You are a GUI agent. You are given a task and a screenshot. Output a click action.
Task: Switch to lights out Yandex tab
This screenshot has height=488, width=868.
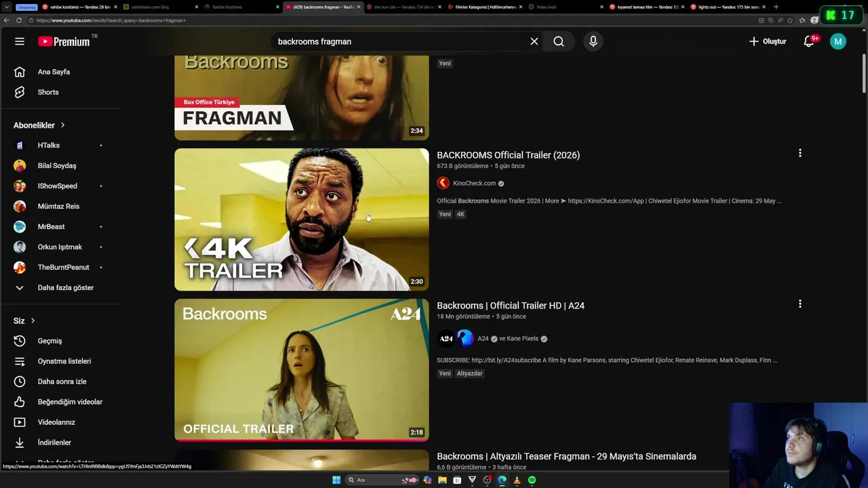727,7
